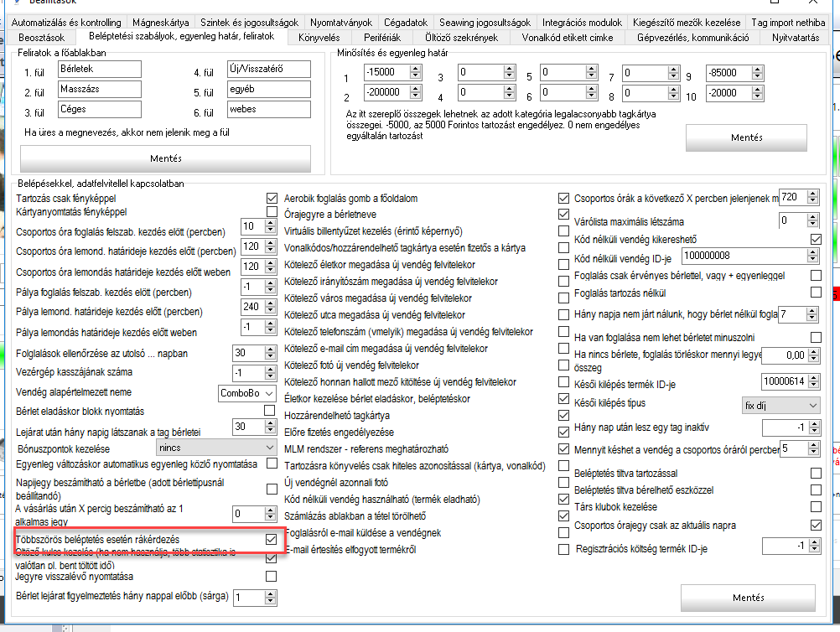Tick Ha van foglalása nem lehet bérletet minuszolni
This screenshot has height=632, width=840.
point(816,338)
